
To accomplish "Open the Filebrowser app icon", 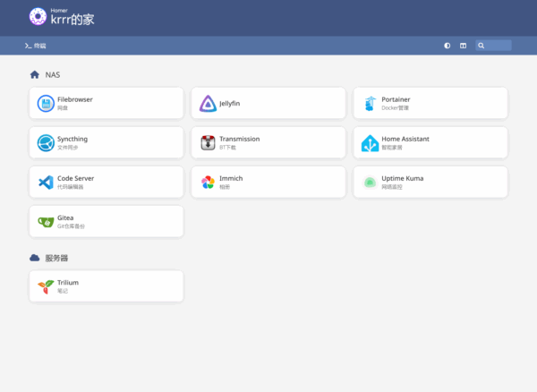I will coord(46,104).
